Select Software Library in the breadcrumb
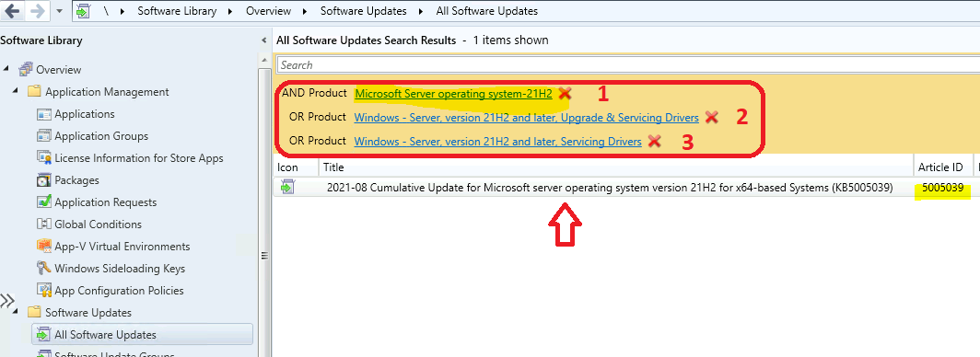Image resolution: width=980 pixels, height=357 pixels. click(x=177, y=11)
